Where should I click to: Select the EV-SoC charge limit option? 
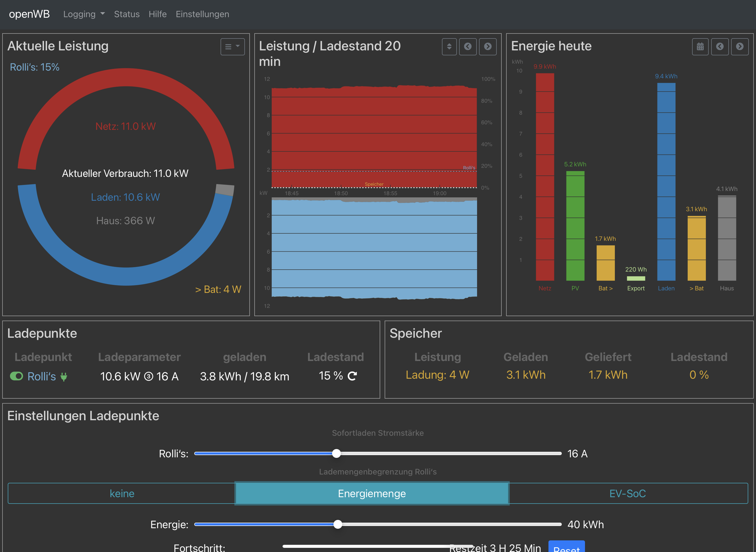pyautogui.click(x=628, y=493)
